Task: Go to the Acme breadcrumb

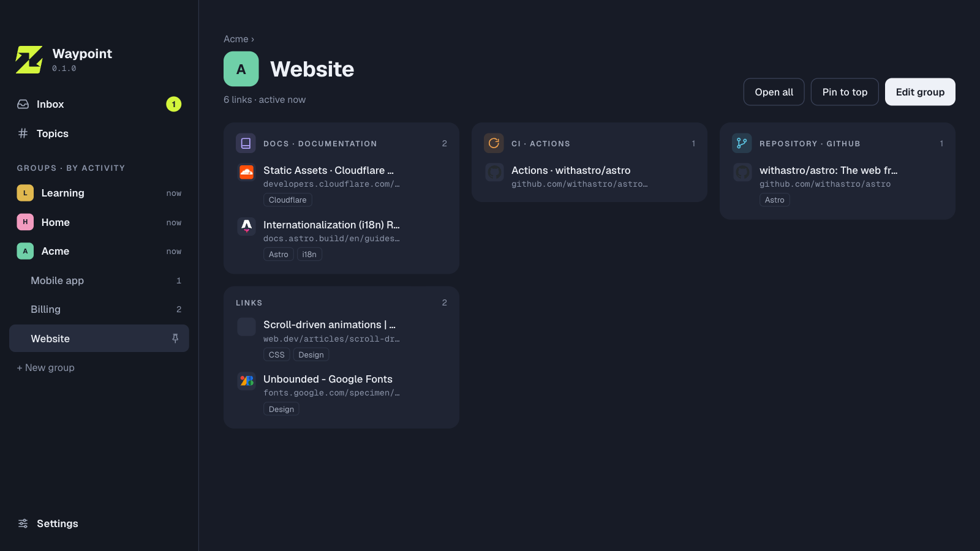Action: pos(236,39)
